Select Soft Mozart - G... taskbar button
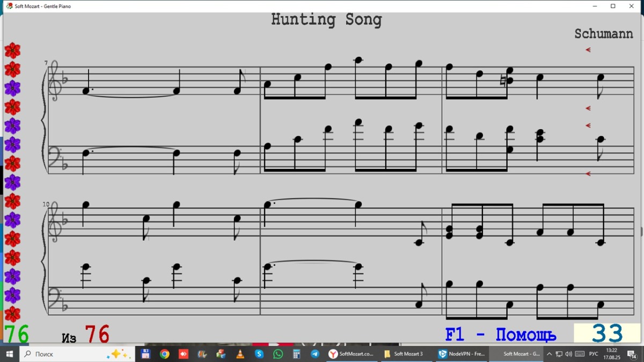The width and height of the screenshot is (644, 362). 516,354
